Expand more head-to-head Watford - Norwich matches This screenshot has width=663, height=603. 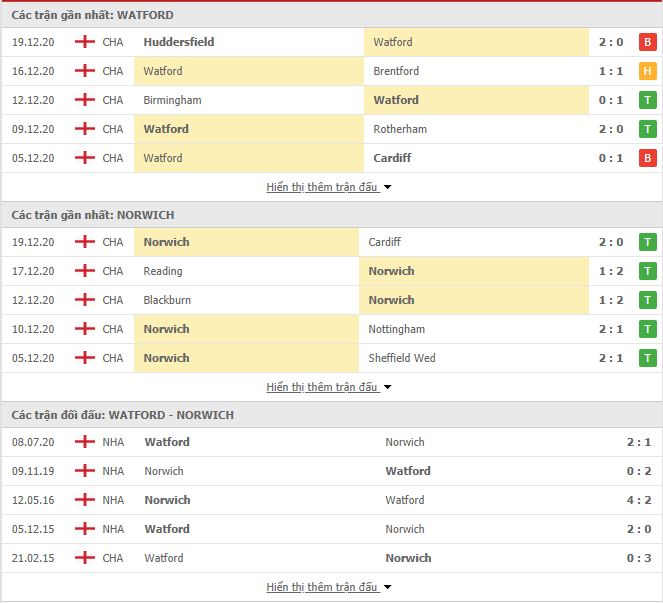328,587
